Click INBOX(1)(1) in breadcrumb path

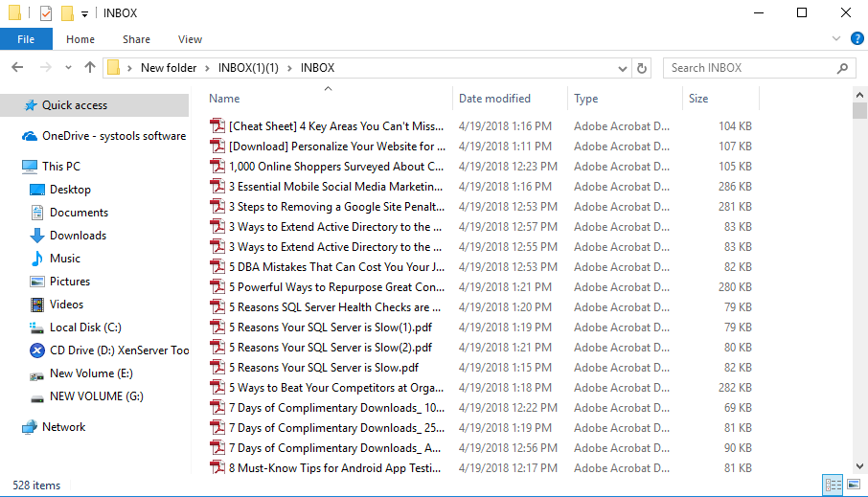click(x=248, y=68)
